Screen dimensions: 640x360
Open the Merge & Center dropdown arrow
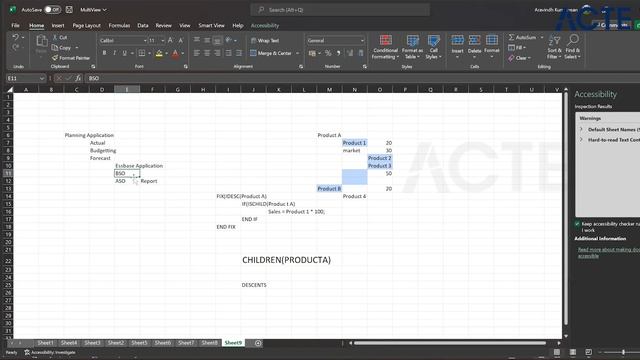coord(298,53)
